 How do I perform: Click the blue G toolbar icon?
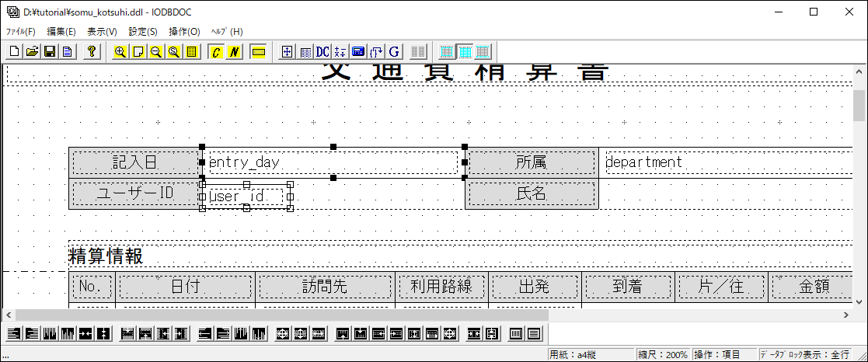click(x=394, y=52)
